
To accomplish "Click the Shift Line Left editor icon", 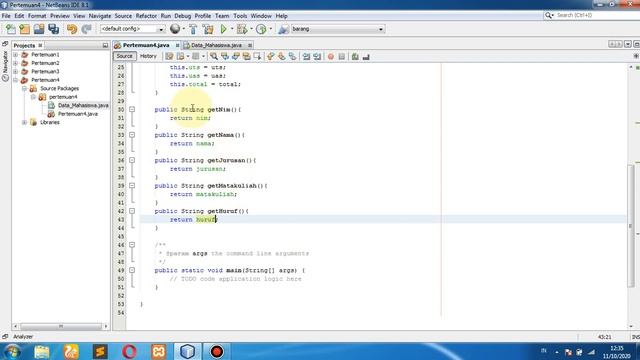I will tap(307, 56).
